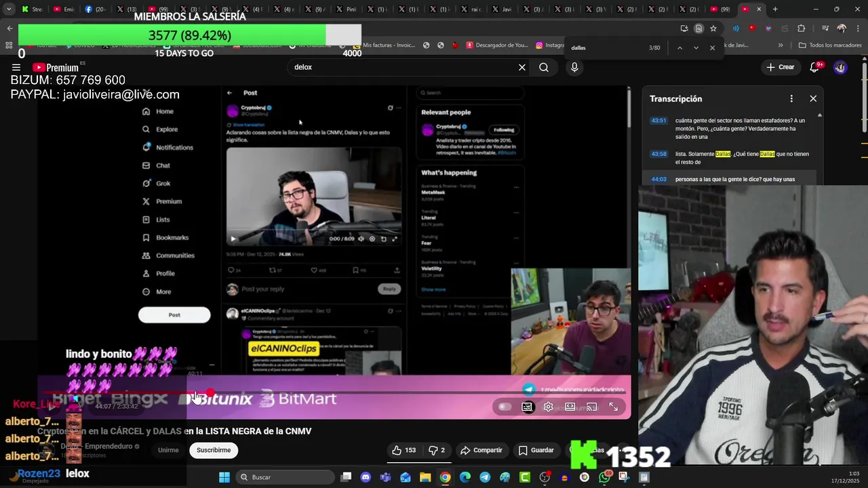Jump to transcript timestamp 43:51

coord(658,121)
